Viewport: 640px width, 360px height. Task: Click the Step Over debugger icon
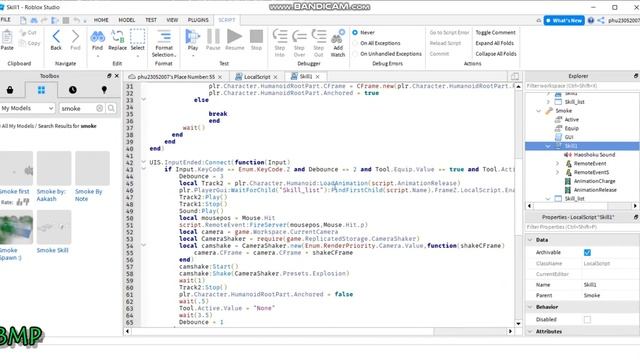click(299, 37)
